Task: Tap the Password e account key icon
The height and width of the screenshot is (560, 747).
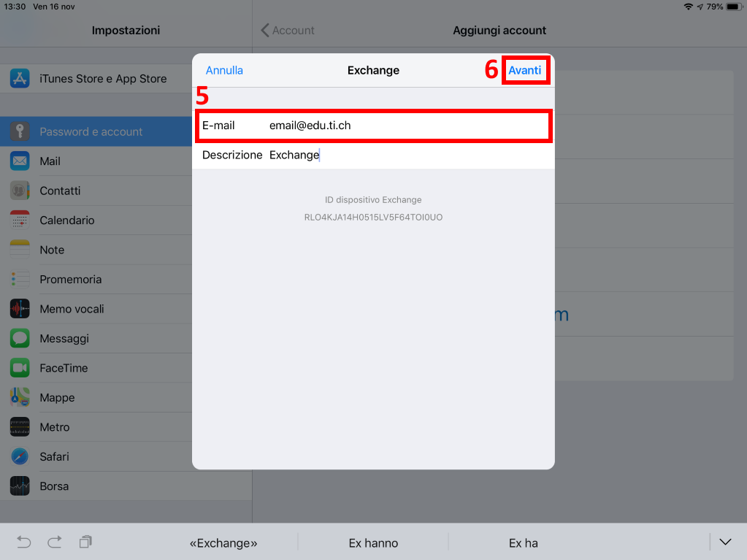Action: point(20,131)
